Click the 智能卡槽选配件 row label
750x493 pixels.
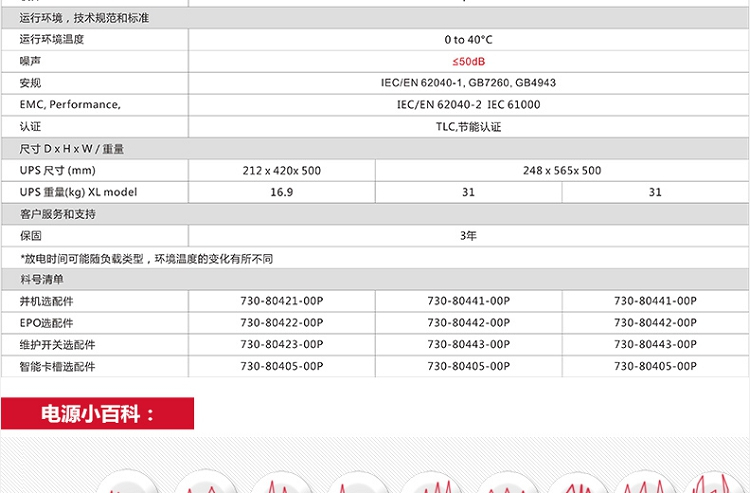point(58,367)
